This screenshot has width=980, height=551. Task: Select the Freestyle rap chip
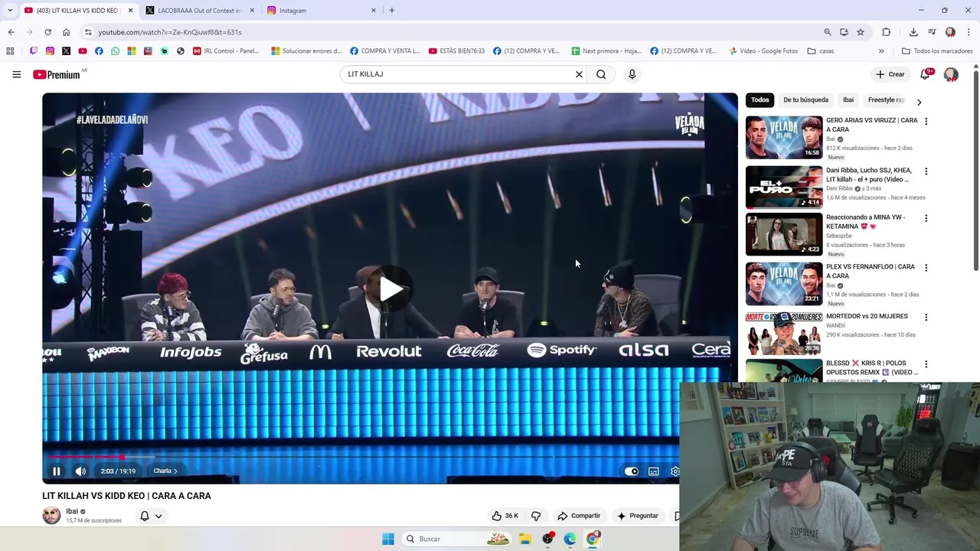point(886,99)
